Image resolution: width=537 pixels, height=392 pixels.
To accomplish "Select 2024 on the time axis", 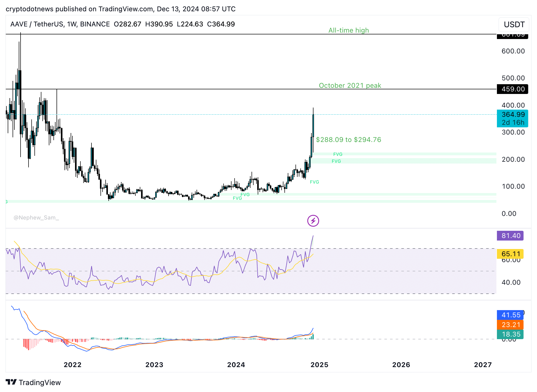I will coord(236,365).
